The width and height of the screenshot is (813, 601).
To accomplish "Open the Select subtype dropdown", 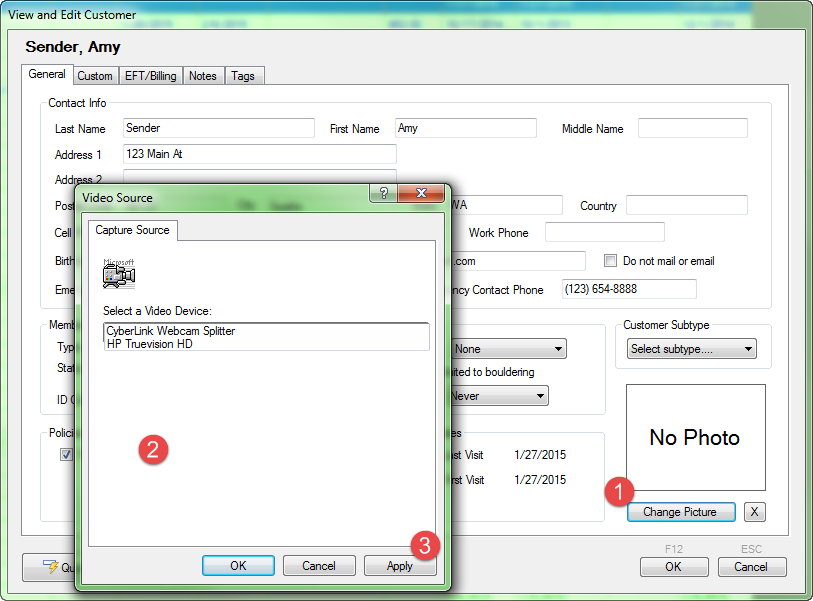I will (x=692, y=348).
